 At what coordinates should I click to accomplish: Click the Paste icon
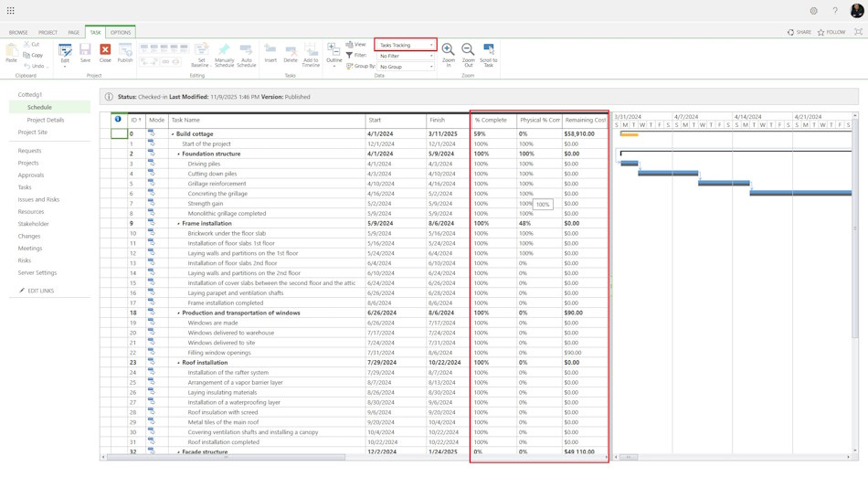(11, 50)
